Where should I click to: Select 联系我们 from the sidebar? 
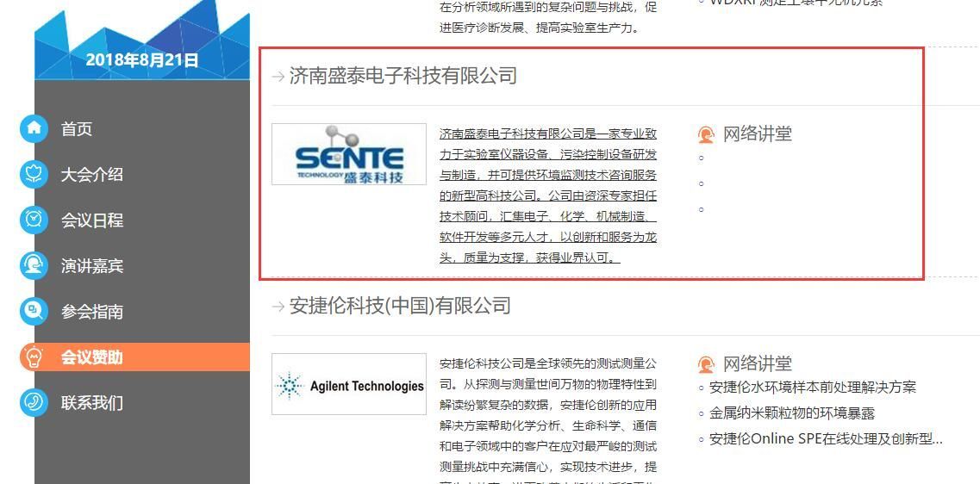click(92, 403)
